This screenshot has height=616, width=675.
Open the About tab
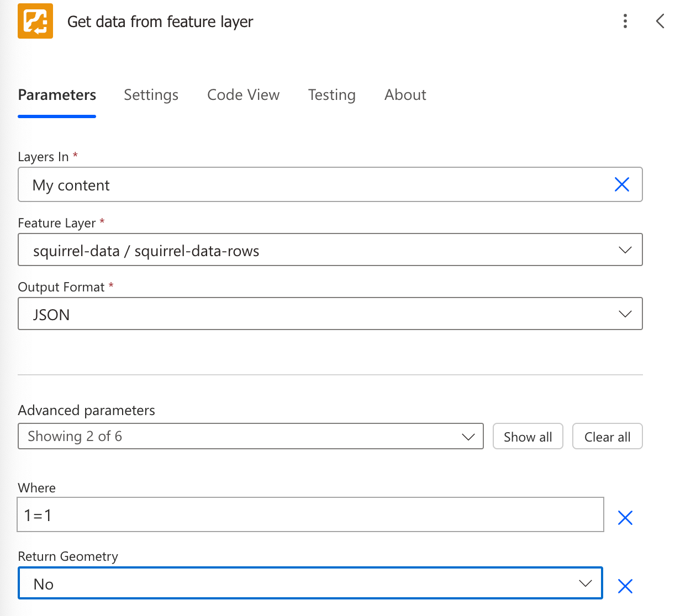pos(405,95)
